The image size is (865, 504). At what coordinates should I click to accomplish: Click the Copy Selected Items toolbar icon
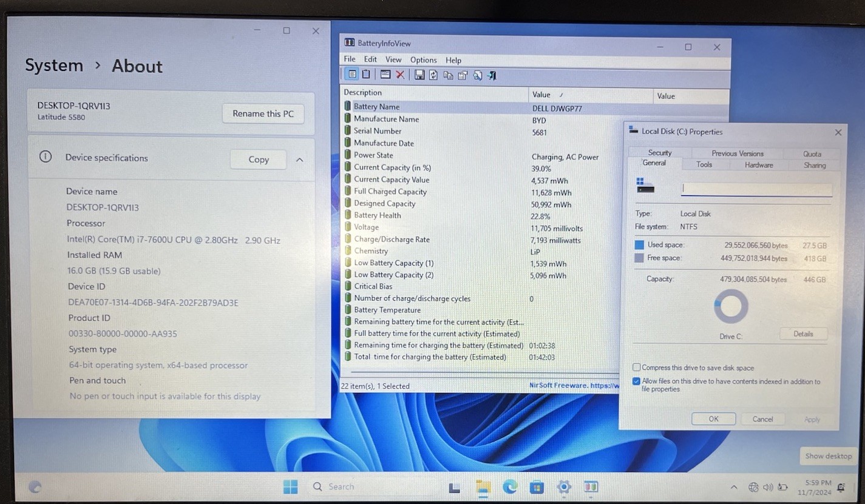pos(448,75)
